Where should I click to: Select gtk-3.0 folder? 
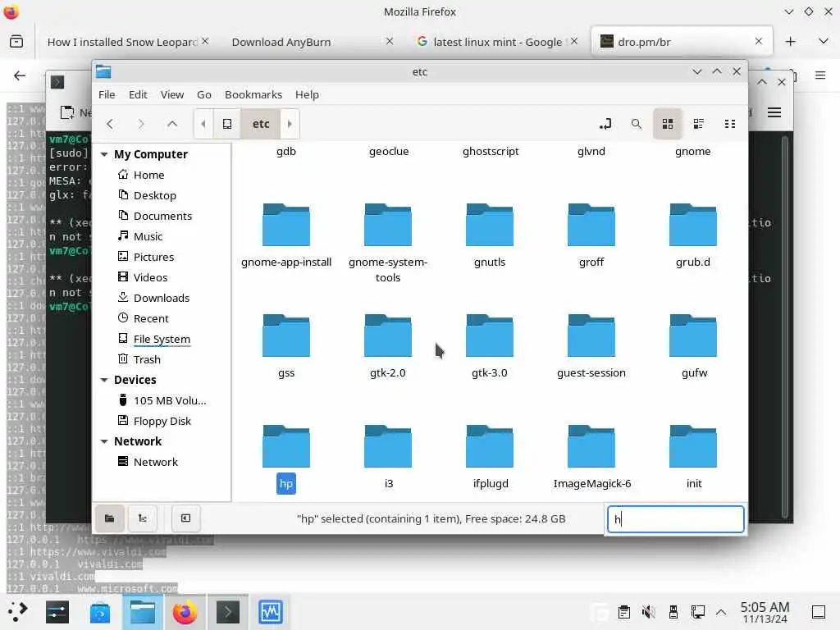pos(490,347)
